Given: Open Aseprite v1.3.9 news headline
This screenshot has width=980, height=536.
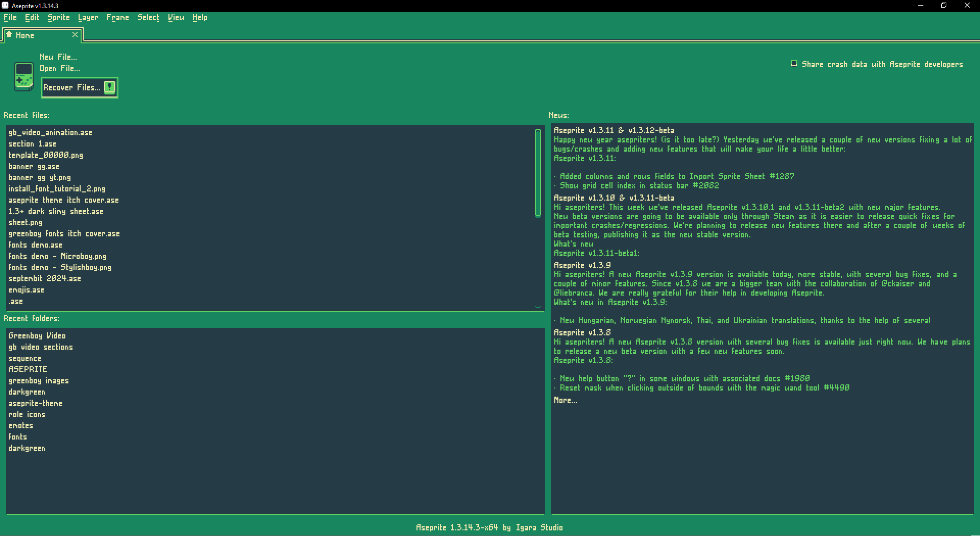Looking at the screenshot, I should 582,265.
